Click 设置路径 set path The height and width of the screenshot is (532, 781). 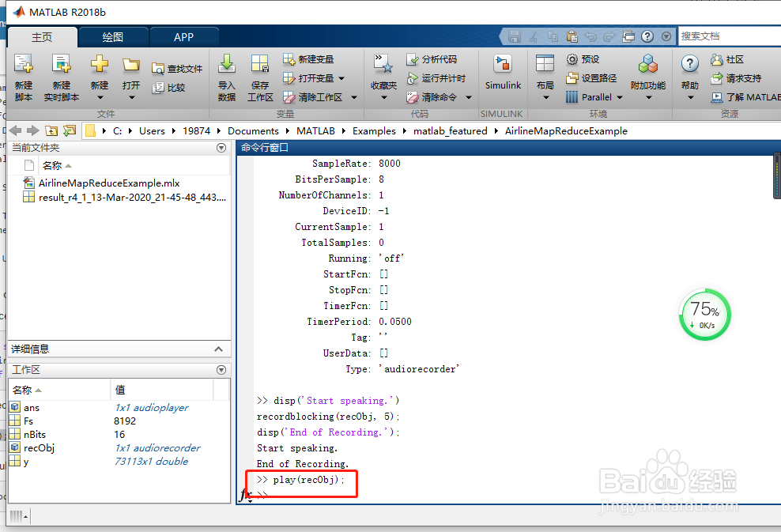click(x=591, y=78)
